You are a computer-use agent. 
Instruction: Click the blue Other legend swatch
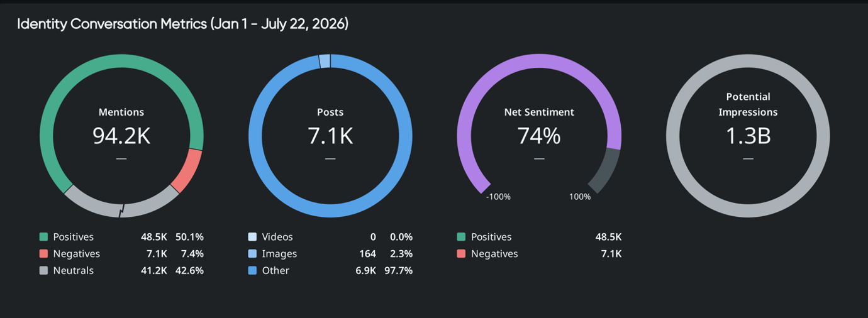pos(252,271)
